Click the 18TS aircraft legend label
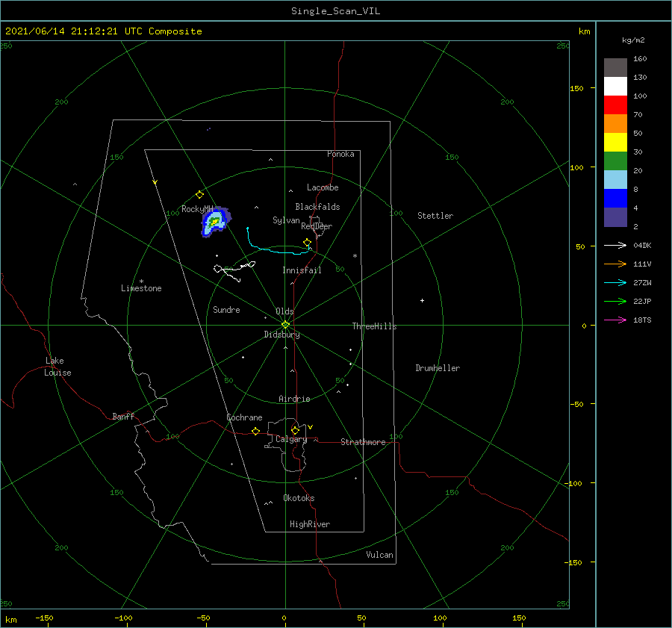Viewport: 672px width, 628px height. click(642, 320)
